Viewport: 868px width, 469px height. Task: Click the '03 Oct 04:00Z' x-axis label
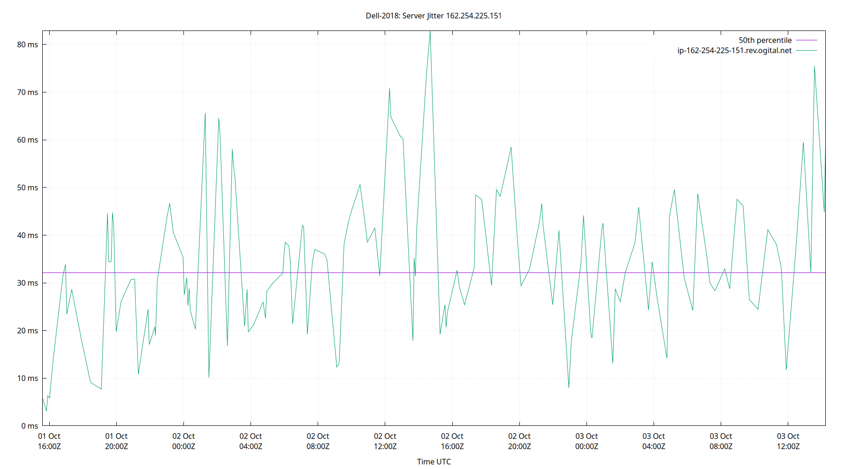pyautogui.click(x=654, y=441)
